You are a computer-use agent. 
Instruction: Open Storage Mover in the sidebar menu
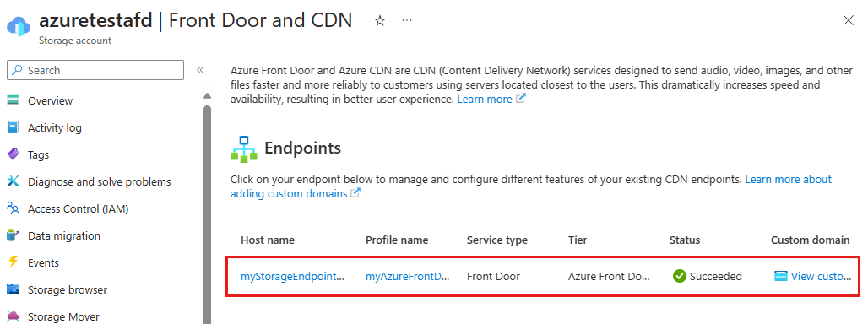63,316
